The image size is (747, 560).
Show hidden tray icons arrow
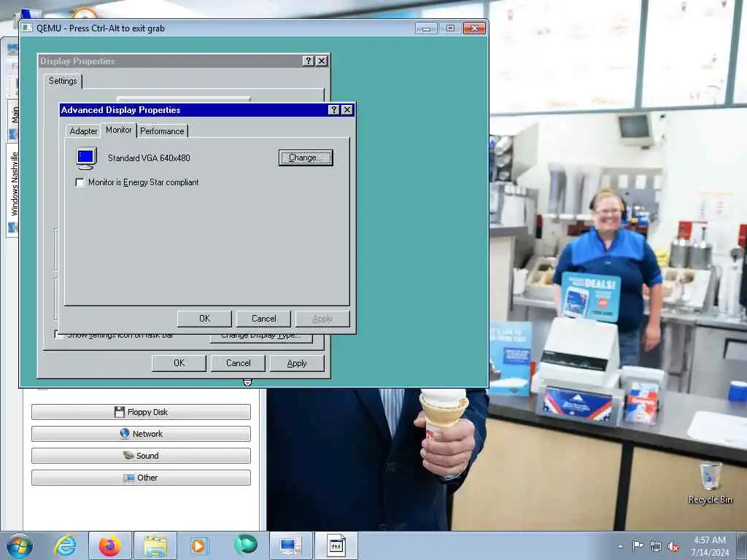click(x=620, y=546)
